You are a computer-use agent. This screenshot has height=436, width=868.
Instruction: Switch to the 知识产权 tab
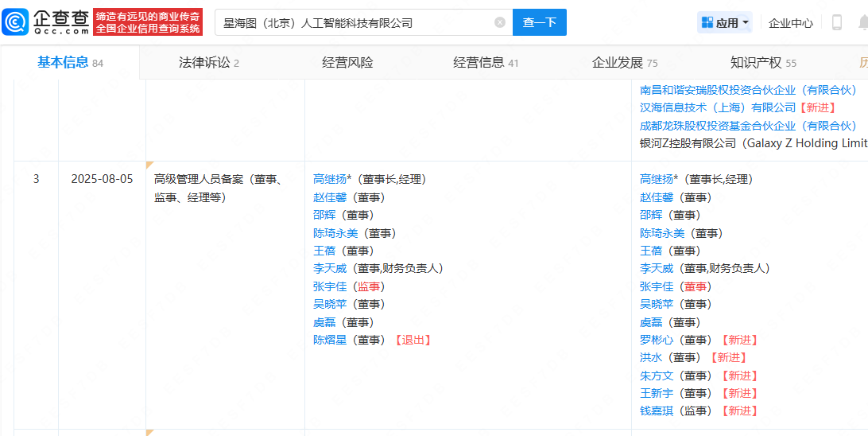[x=763, y=63]
